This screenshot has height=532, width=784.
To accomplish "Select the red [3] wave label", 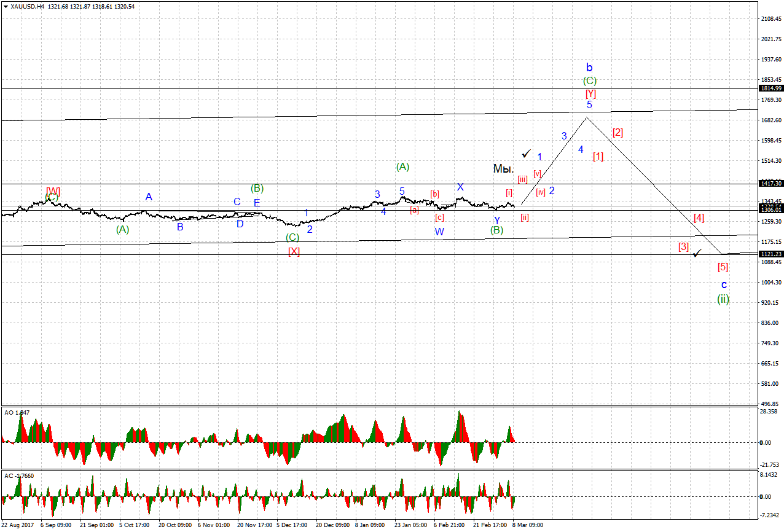I will point(683,246).
